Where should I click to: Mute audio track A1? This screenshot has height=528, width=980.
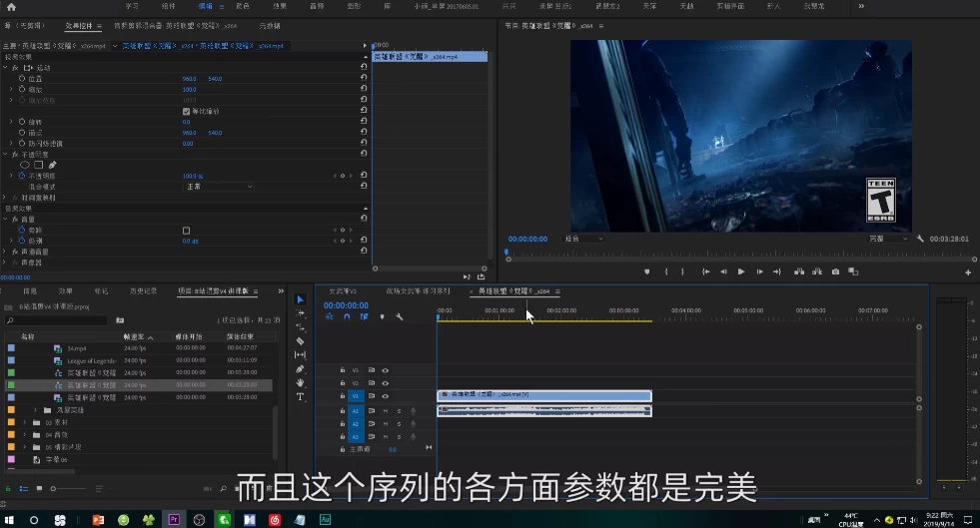(386, 410)
